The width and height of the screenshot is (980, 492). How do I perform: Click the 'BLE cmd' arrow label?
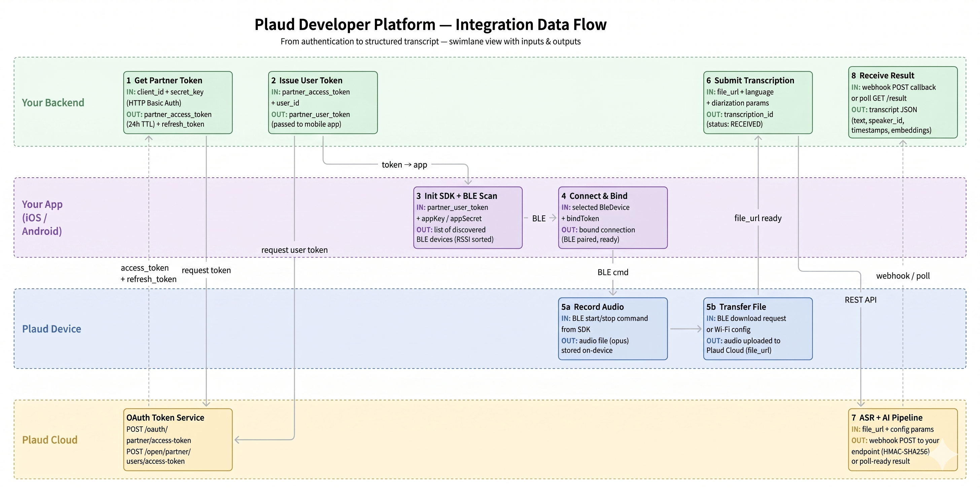[613, 273]
